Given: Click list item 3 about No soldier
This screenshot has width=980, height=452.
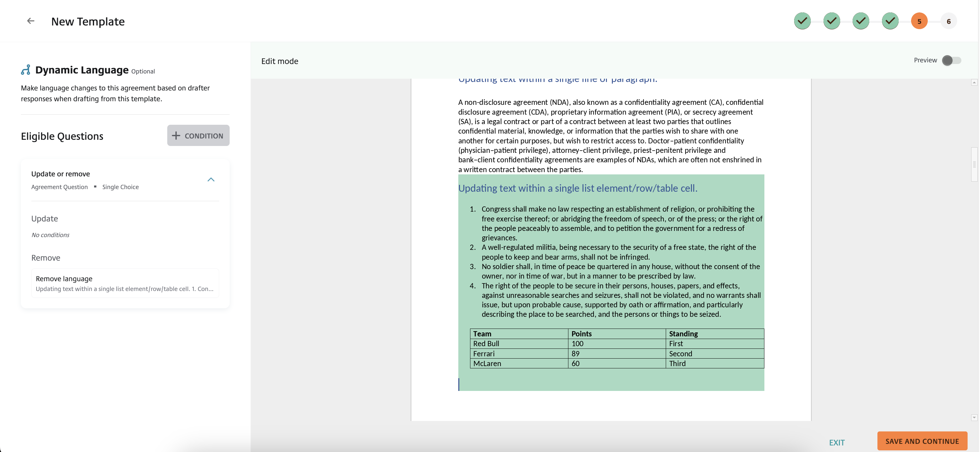Looking at the screenshot, I should [x=620, y=271].
